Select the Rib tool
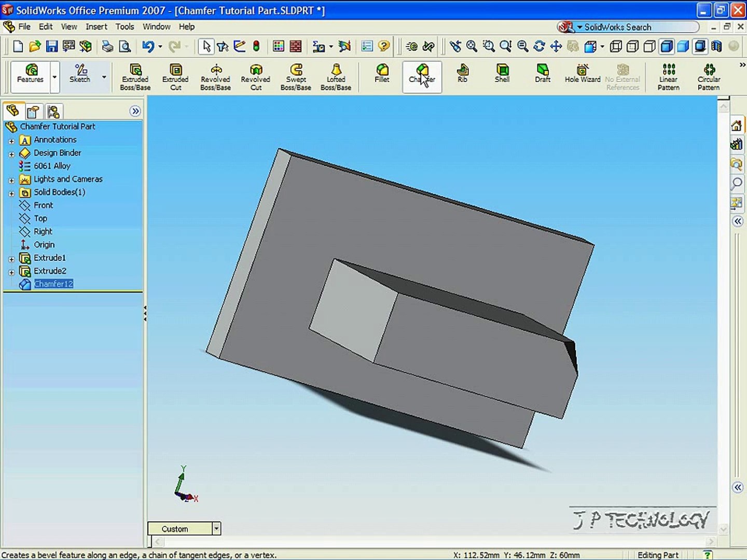Viewport: 747px width, 560px height. tap(462, 74)
